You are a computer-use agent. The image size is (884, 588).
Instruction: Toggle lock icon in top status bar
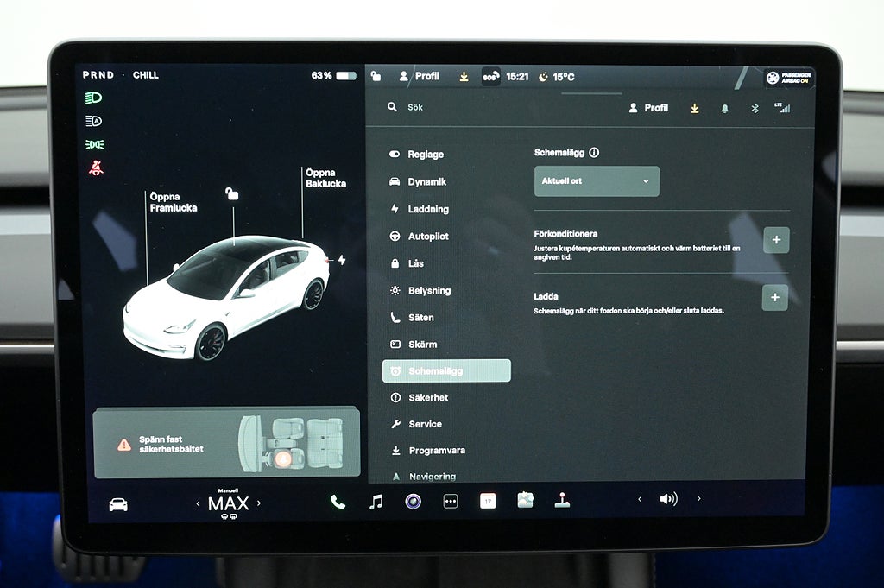click(376, 76)
